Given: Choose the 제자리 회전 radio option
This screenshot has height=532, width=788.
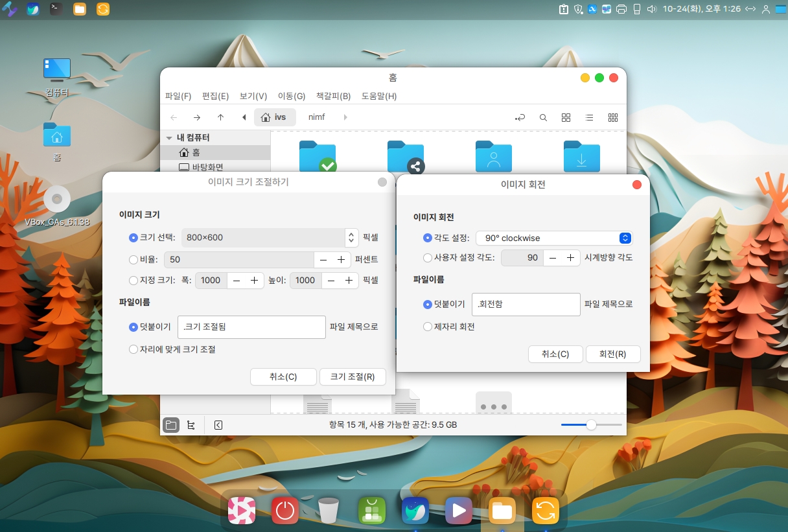Looking at the screenshot, I should click(428, 327).
